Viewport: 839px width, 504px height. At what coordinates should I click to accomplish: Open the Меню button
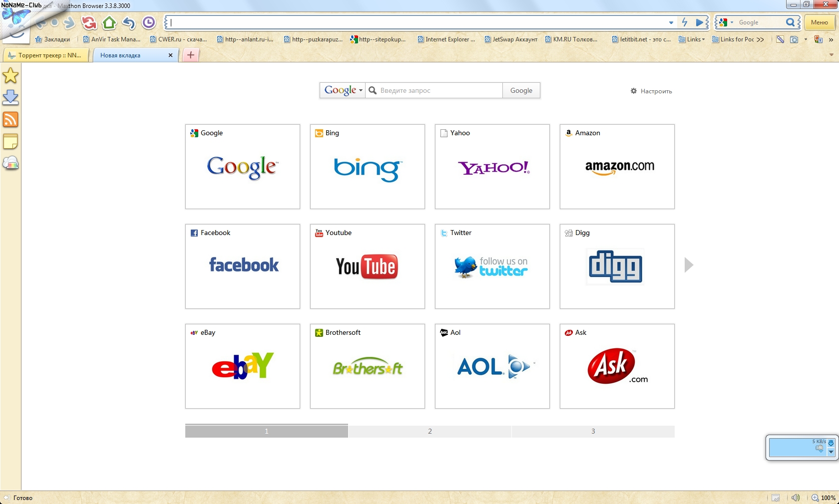tap(819, 22)
